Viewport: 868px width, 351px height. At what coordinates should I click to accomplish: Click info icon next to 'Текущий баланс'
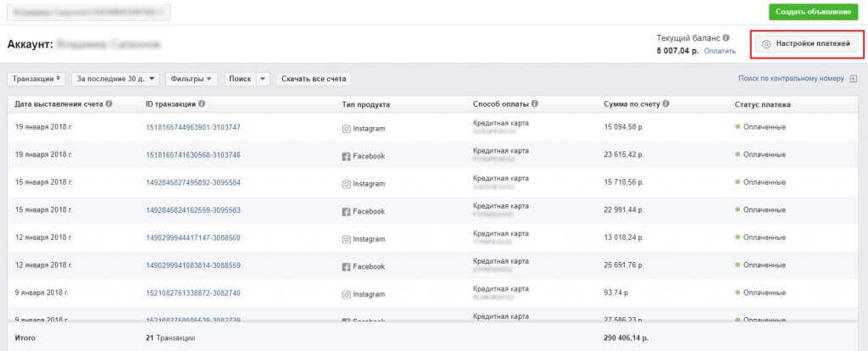click(x=726, y=38)
